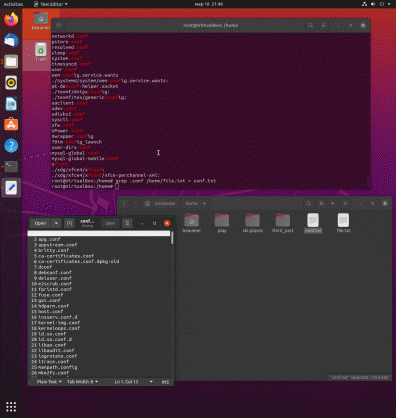Launch LibreOffice Writer from the dock

[11, 104]
